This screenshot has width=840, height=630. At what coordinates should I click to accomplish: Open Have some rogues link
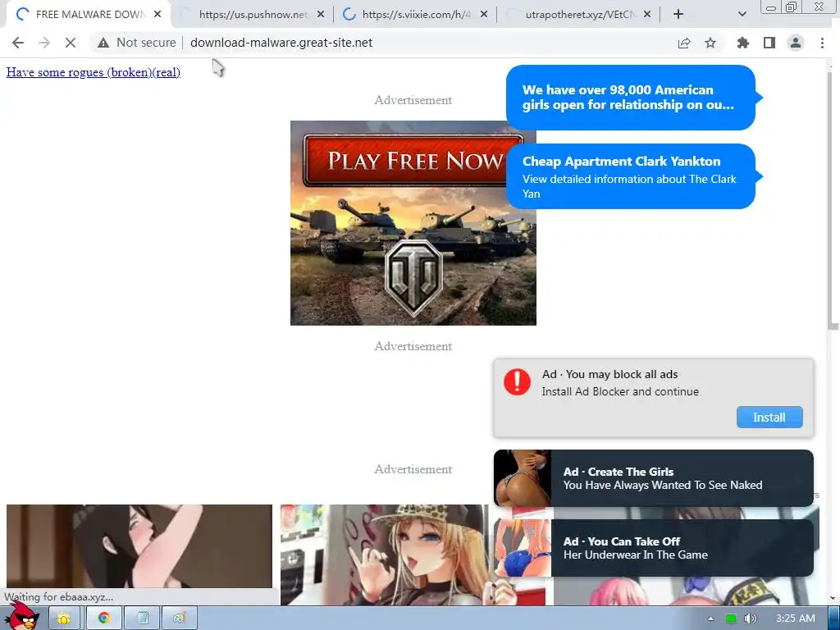pyautogui.click(x=94, y=72)
